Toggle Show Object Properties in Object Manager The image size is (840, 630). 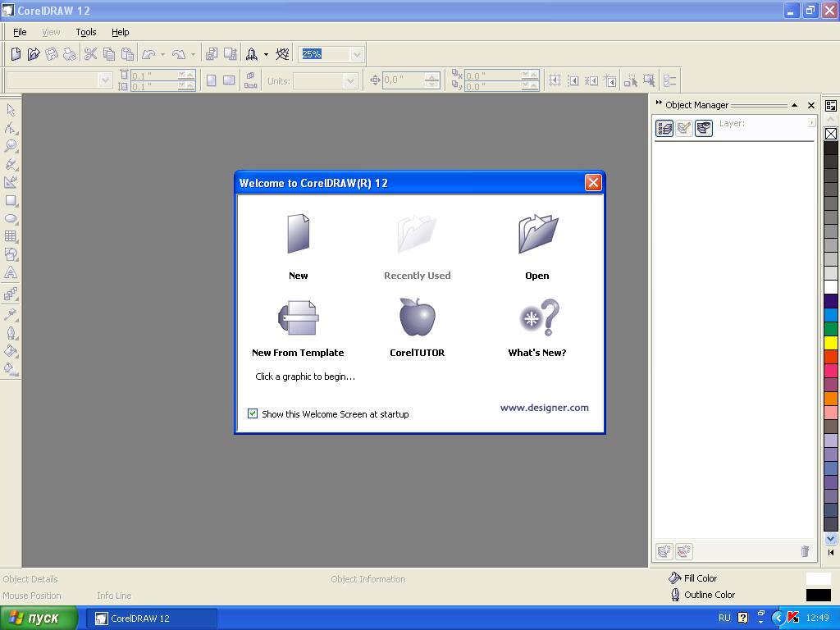pos(664,128)
